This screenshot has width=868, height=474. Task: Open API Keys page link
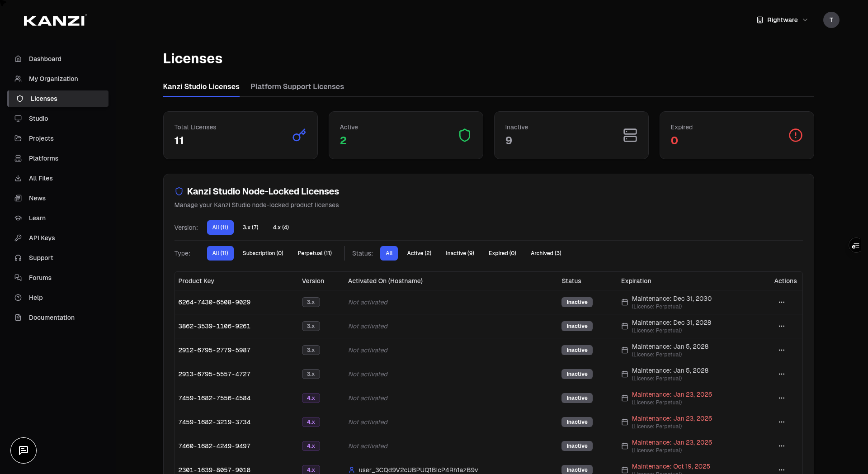pyautogui.click(x=58, y=238)
